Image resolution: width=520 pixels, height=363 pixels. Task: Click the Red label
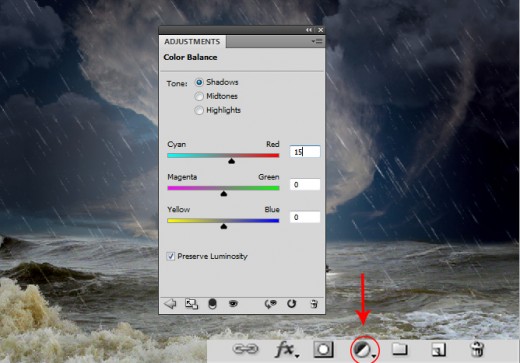(272, 144)
